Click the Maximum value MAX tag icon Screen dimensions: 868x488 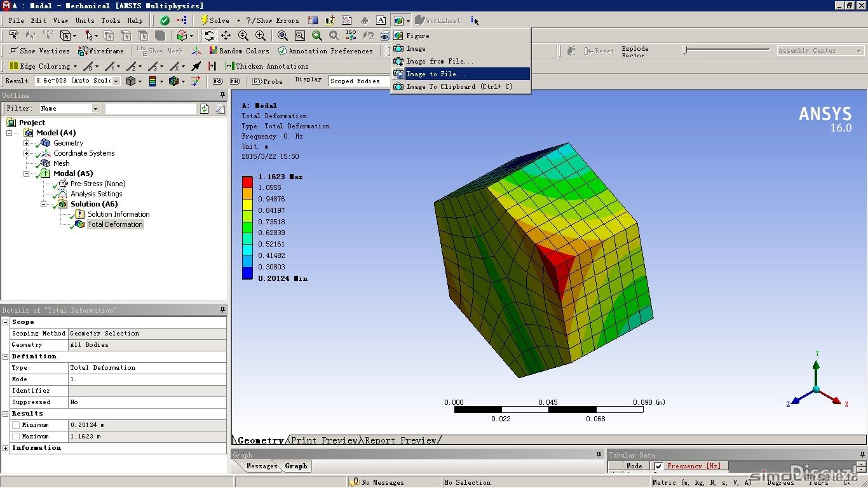click(x=218, y=81)
